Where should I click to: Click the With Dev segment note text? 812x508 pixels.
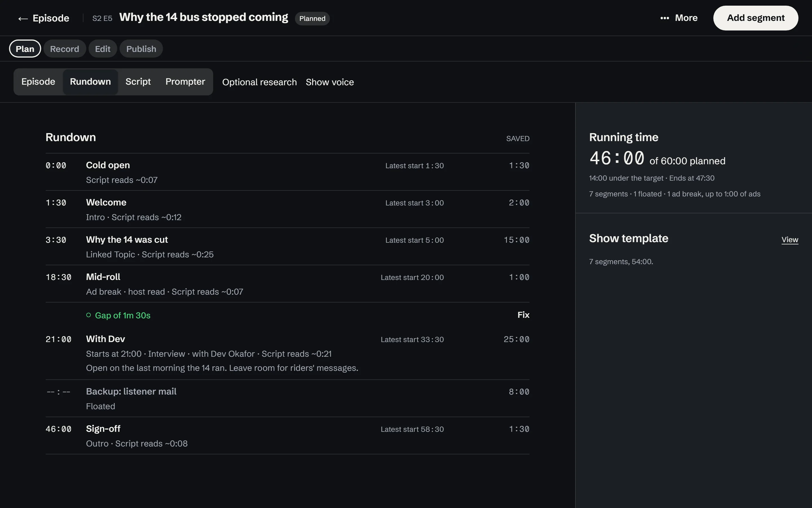(222, 368)
